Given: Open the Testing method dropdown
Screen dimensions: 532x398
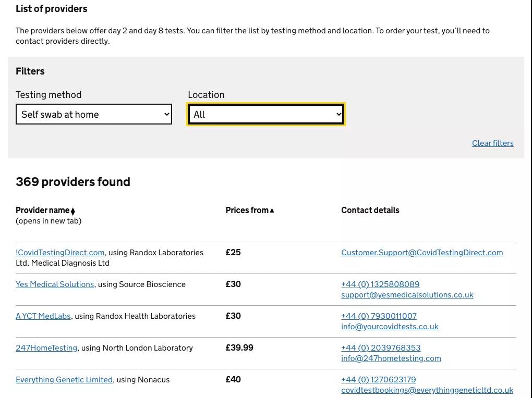Looking at the screenshot, I should (x=94, y=114).
